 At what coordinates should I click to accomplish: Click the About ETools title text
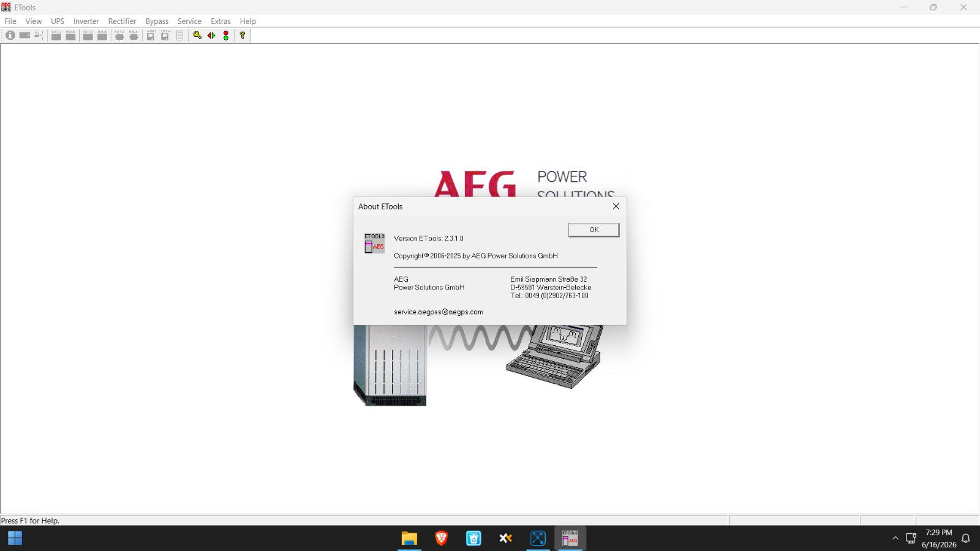tap(380, 206)
